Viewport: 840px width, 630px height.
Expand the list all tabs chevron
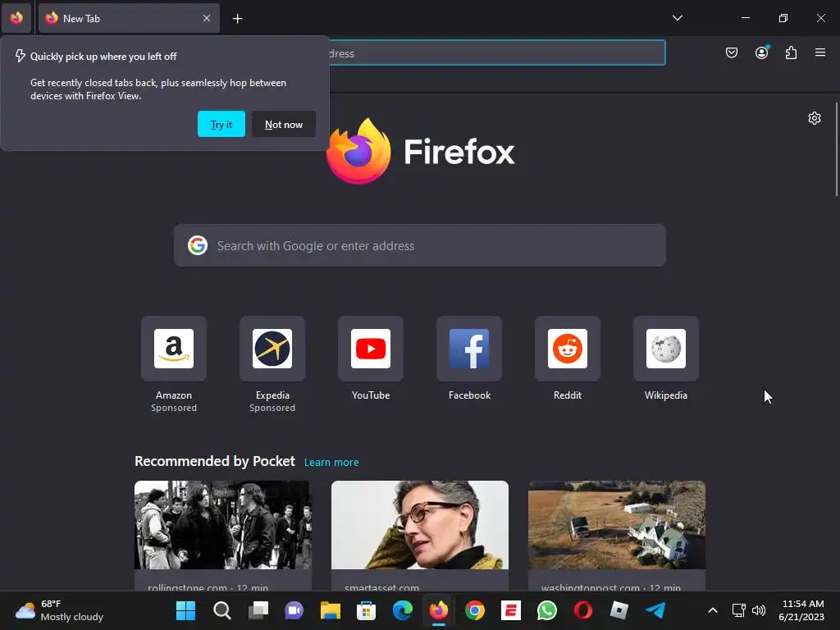[x=677, y=18]
